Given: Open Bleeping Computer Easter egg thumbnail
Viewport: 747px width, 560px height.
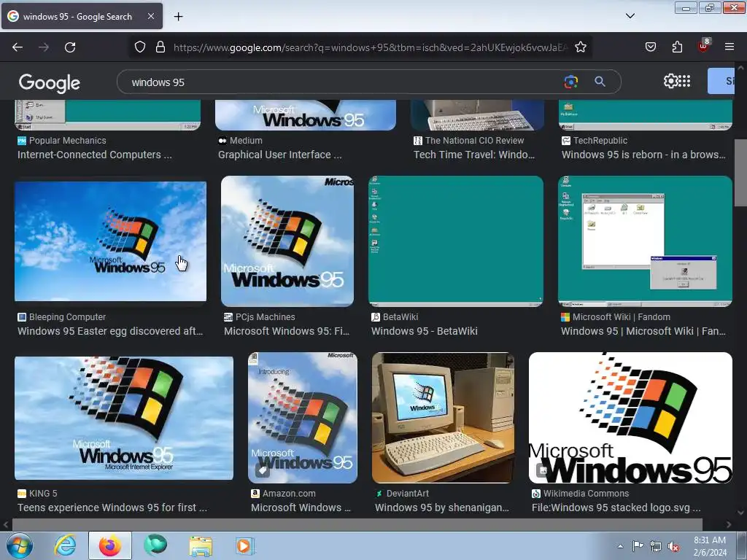Looking at the screenshot, I should pyautogui.click(x=111, y=241).
